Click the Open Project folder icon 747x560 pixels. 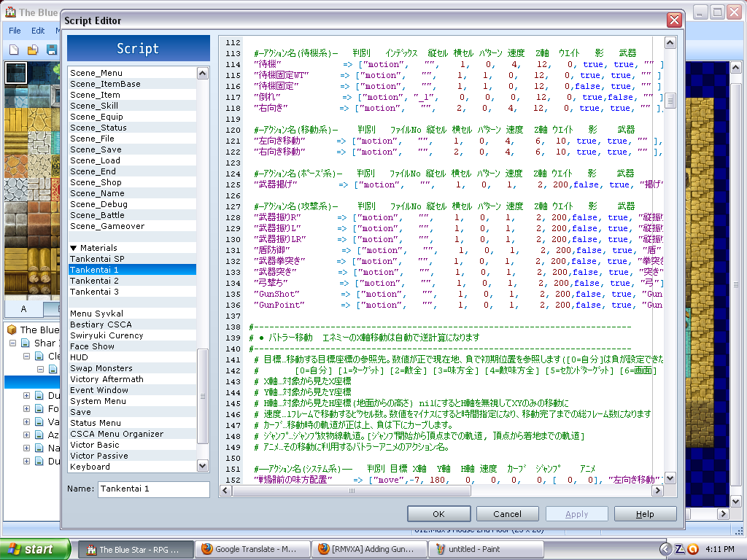click(x=33, y=50)
